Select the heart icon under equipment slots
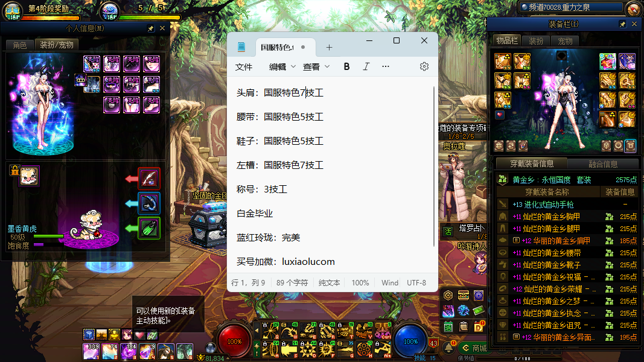The image size is (644, 362). (x=499, y=115)
